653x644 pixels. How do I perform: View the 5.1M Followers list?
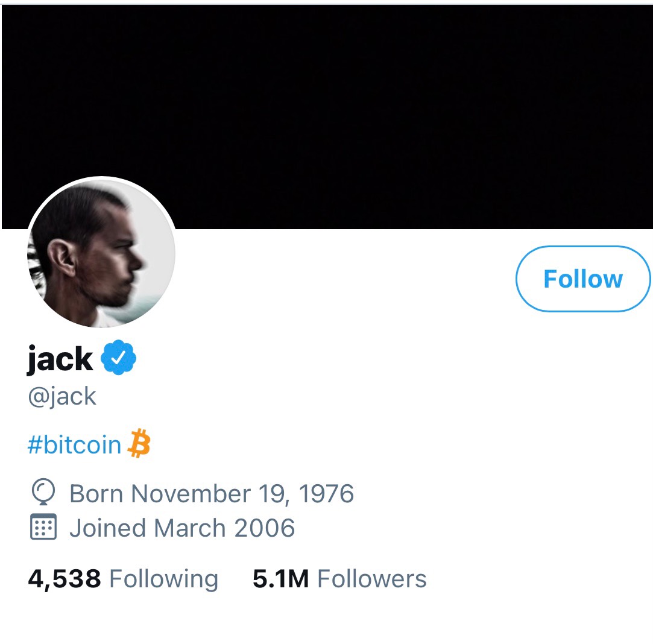[x=339, y=579]
